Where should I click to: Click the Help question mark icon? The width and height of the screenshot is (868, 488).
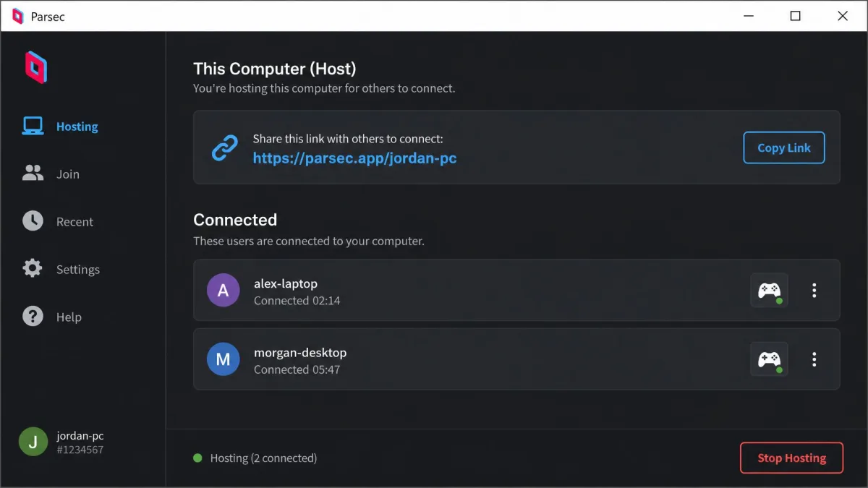coord(33,317)
